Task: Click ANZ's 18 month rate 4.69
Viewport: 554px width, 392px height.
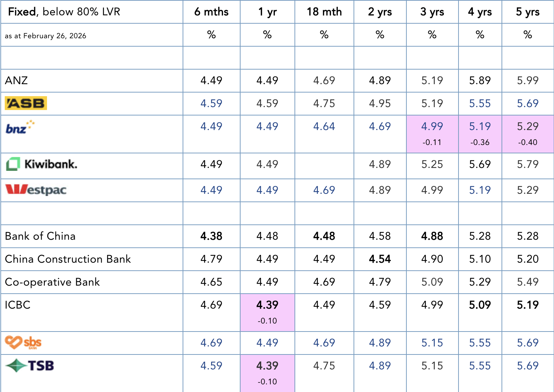Action: [x=324, y=81]
